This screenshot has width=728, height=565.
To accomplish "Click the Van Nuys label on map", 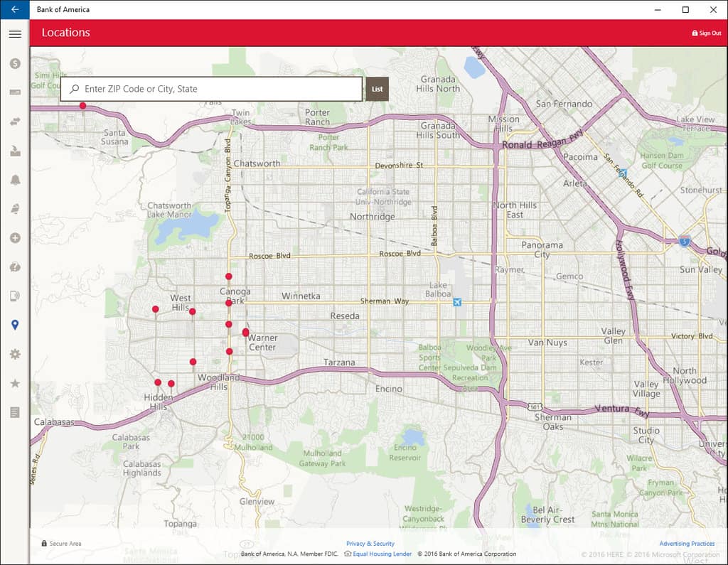I will click(547, 343).
